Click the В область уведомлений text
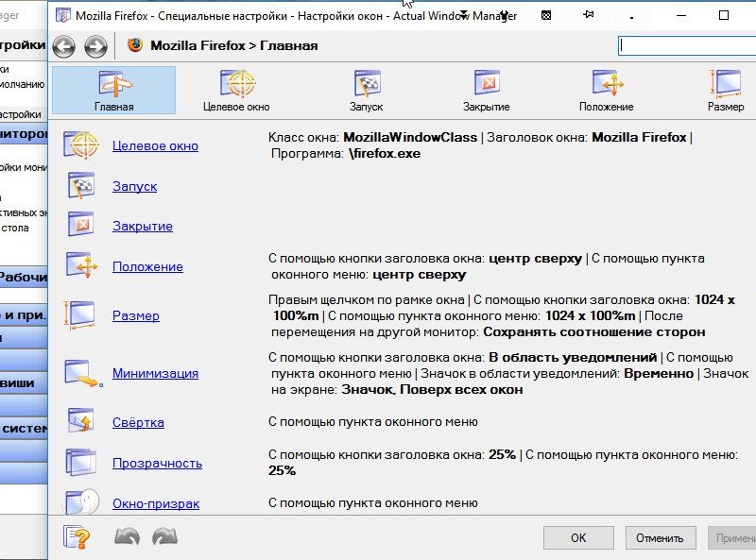The width and height of the screenshot is (756, 560). (x=573, y=358)
